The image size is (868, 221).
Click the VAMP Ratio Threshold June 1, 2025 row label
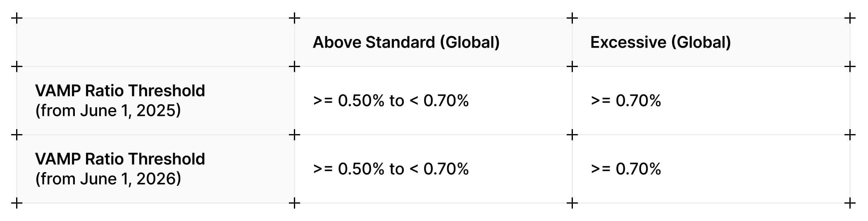pos(120,101)
